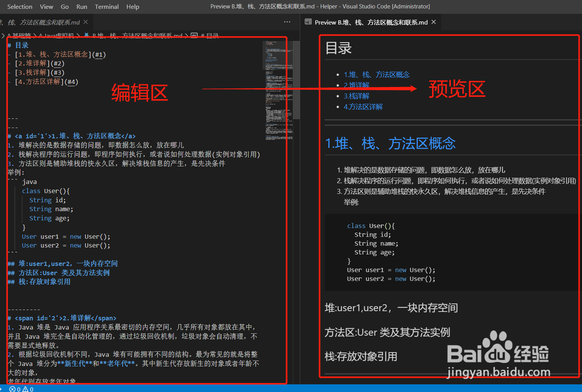This screenshot has width=582, height=392.
Task: Click editor line 'String age;'
Action: click(49, 218)
